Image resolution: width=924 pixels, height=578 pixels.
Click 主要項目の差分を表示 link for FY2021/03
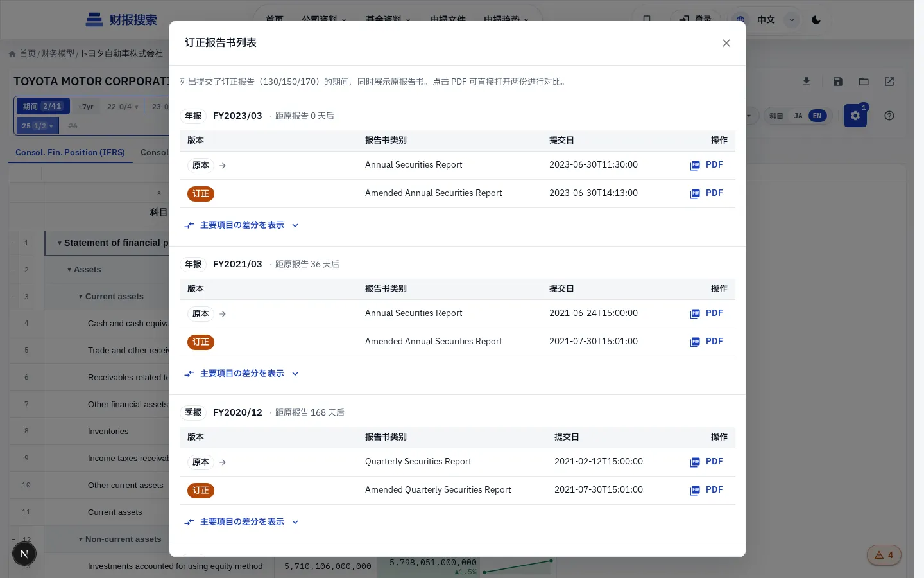(242, 374)
